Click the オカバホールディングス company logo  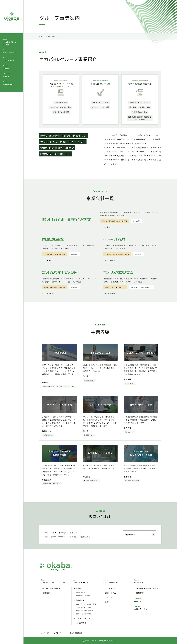point(66,220)
